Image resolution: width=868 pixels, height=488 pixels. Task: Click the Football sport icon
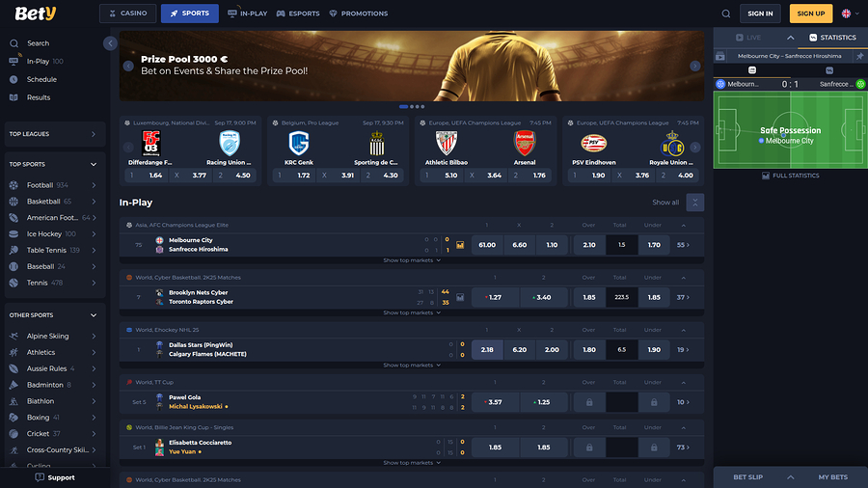coord(14,185)
